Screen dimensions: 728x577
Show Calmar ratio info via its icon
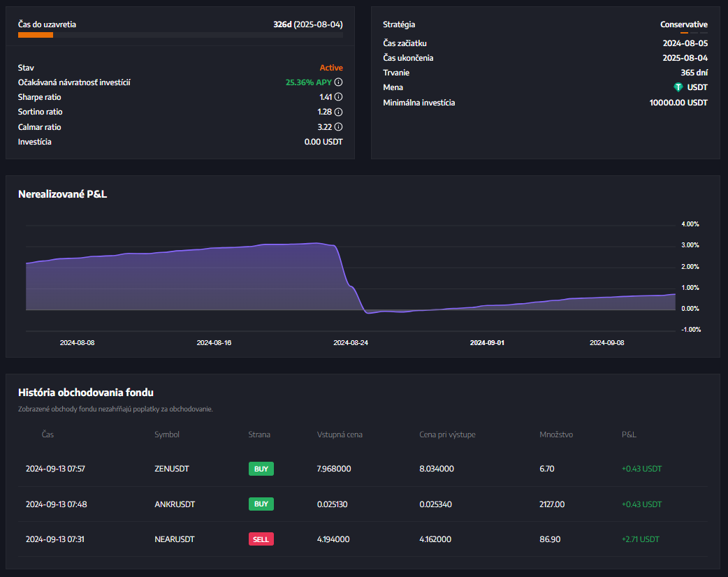(338, 127)
